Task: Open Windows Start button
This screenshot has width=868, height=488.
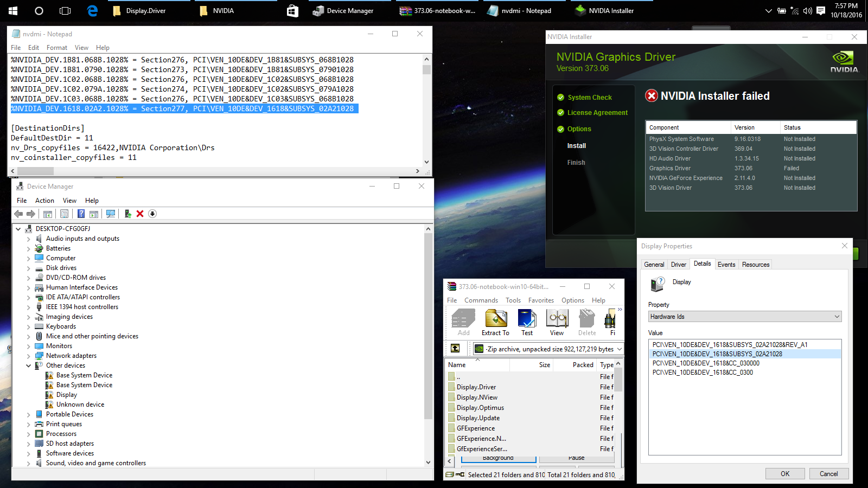Action: point(13,11)
